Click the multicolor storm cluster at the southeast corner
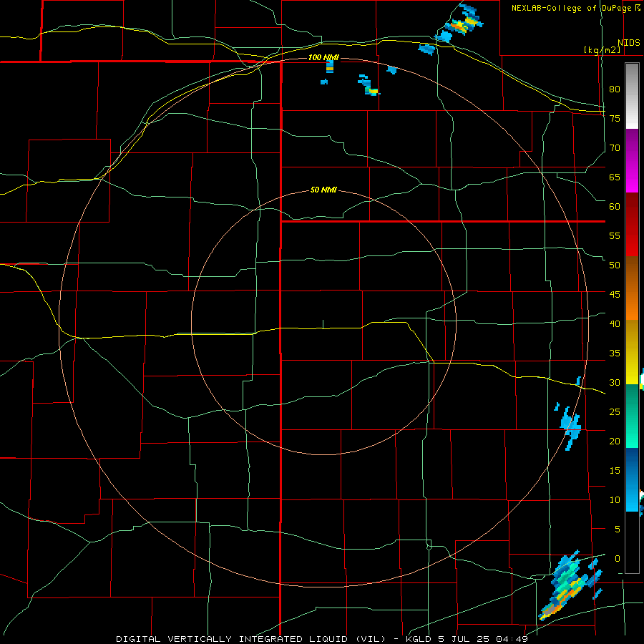Viewport: 644px width, 644px height. point(570,585)
